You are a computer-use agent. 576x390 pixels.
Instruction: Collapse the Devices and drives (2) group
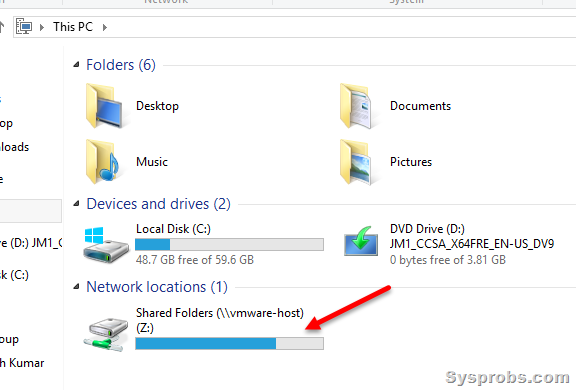point(76,204)
